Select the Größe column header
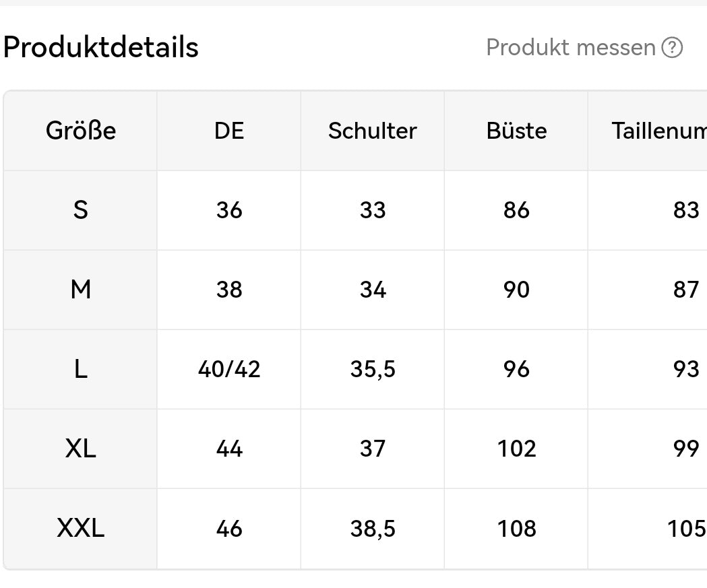This screenshot has width=707, height=588. (x=81, y=131)
